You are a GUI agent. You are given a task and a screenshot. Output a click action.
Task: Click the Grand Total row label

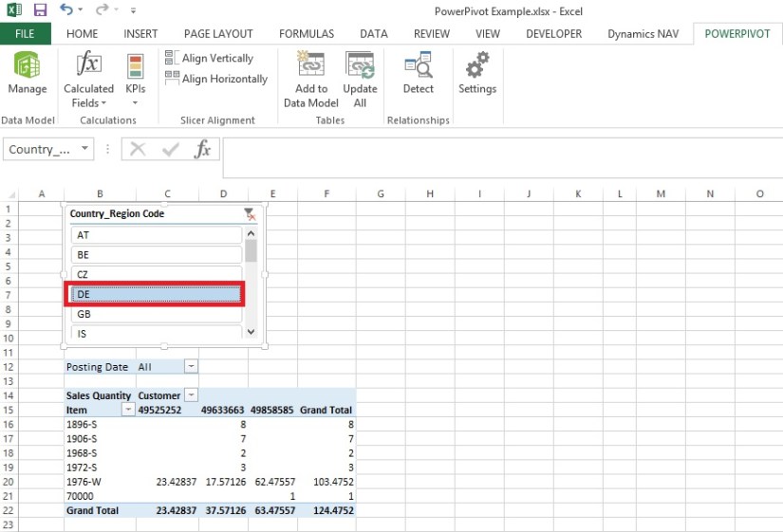coord(100,510)
